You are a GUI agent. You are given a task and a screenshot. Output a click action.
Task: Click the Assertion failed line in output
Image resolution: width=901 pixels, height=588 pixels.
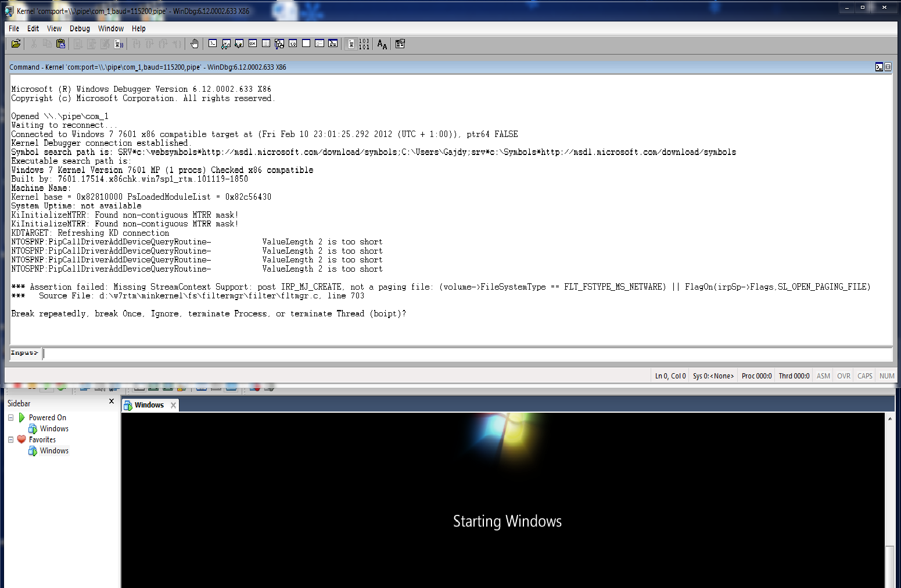[x=441, y=287]
